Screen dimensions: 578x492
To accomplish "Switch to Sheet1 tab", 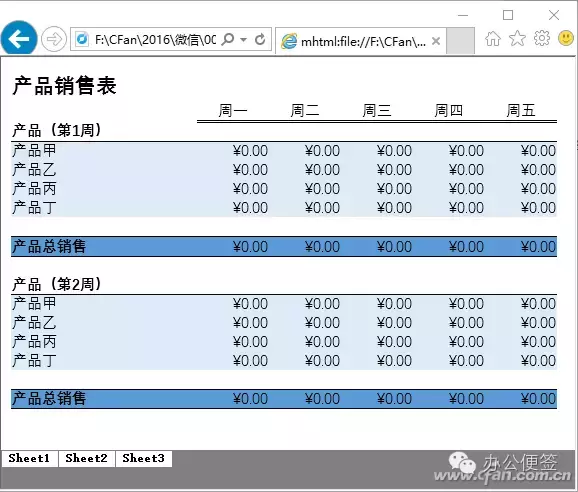I will [29, 458].
